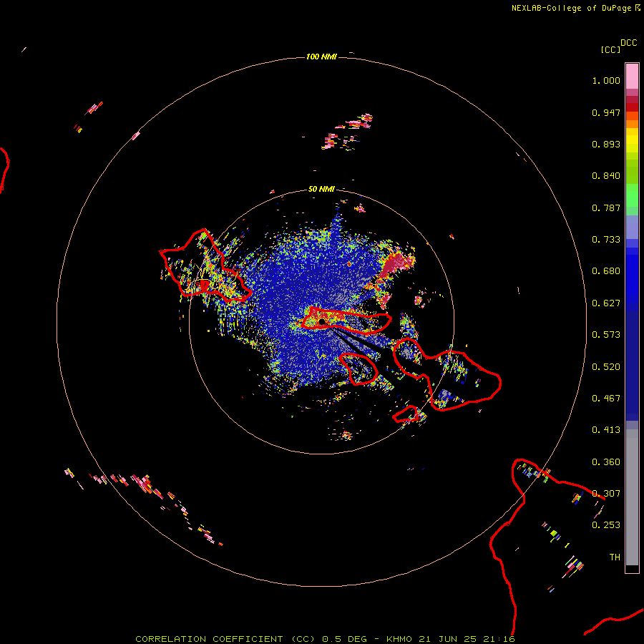The height and width of the screenshot is (644, 644).
Task: Click the 0.627 legend value
Action: point(606,303)
